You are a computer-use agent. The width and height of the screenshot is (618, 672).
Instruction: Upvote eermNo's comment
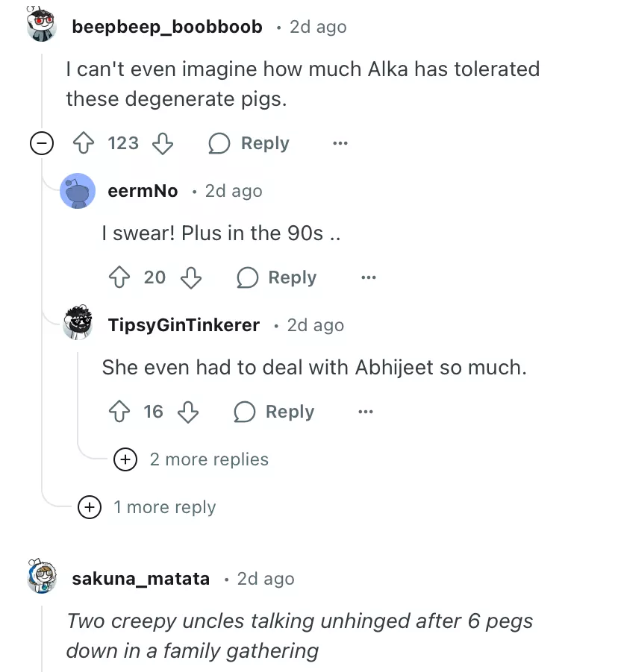pyautogui.click(x=119, y=277)
